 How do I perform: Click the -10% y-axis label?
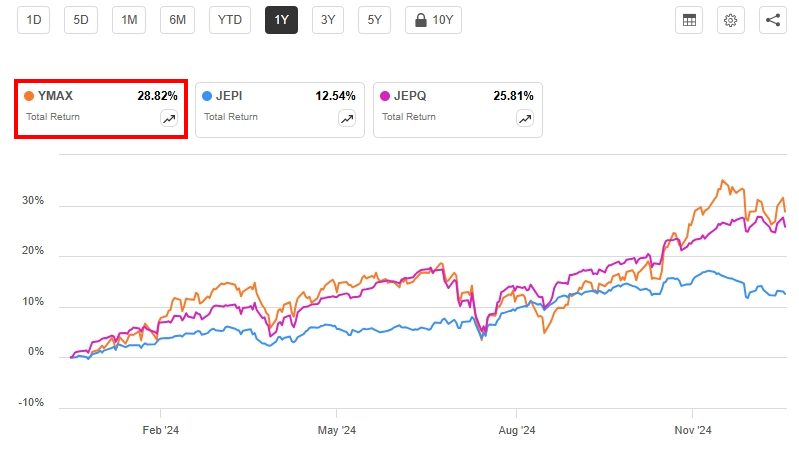(x=31, y=403)
